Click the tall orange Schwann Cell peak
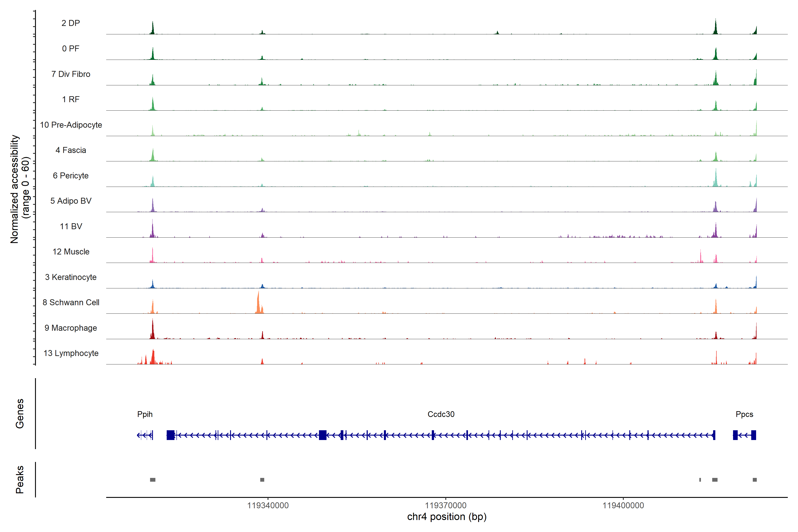Screen dimensions: 798x532 click(258, 304)
